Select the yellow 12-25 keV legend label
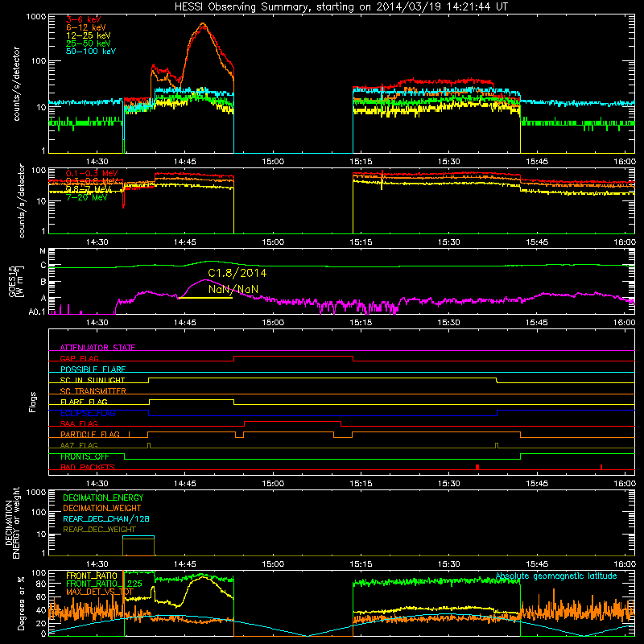The height and width of the screenshot is (644, 644). 88,35
